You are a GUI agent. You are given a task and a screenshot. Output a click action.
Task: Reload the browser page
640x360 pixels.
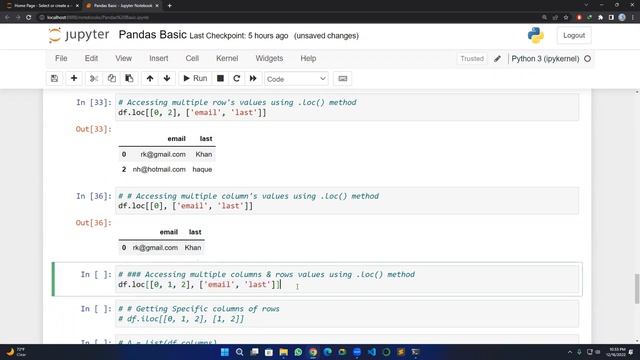[29, 18]
